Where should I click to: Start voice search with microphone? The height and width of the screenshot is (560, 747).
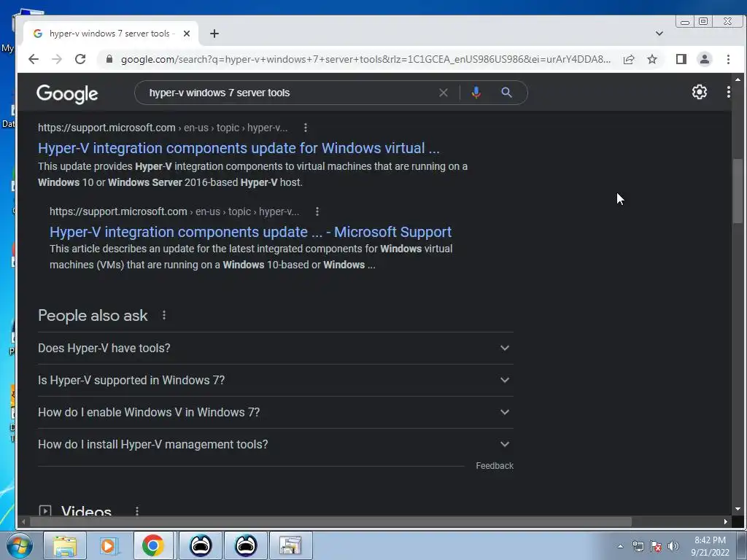coord(476,93)
